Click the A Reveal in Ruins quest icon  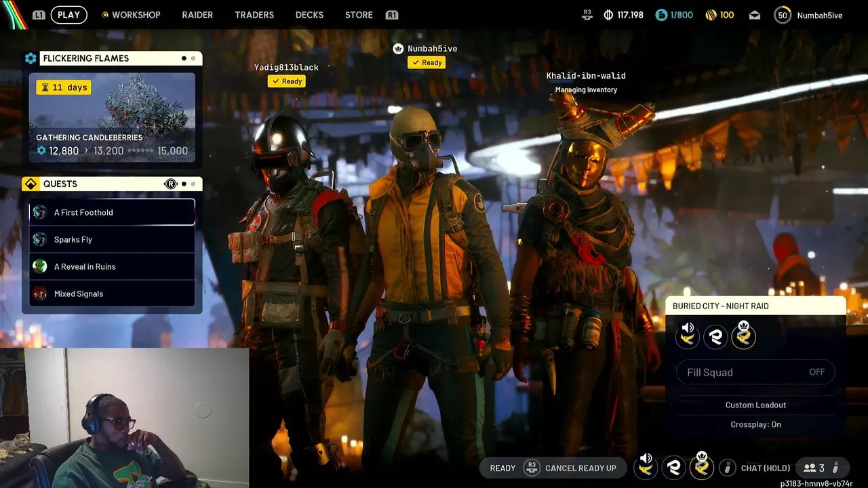pyautogui.click(x=40, y=266)
